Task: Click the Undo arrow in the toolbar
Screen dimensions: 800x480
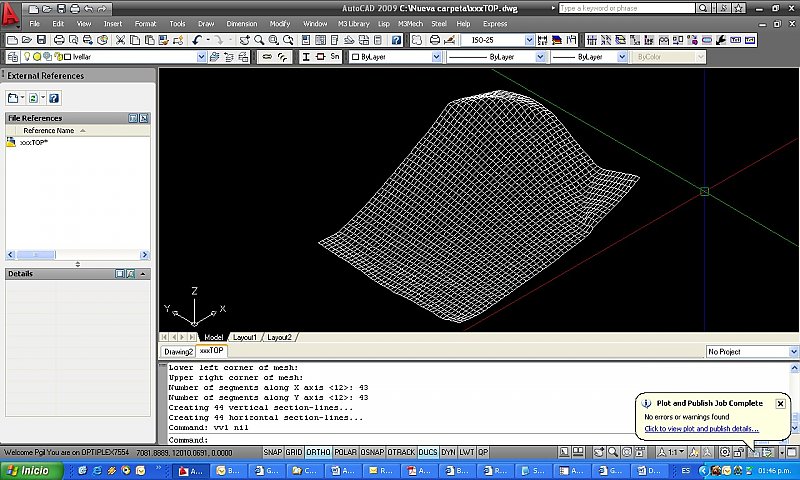Action: (197, 40)
